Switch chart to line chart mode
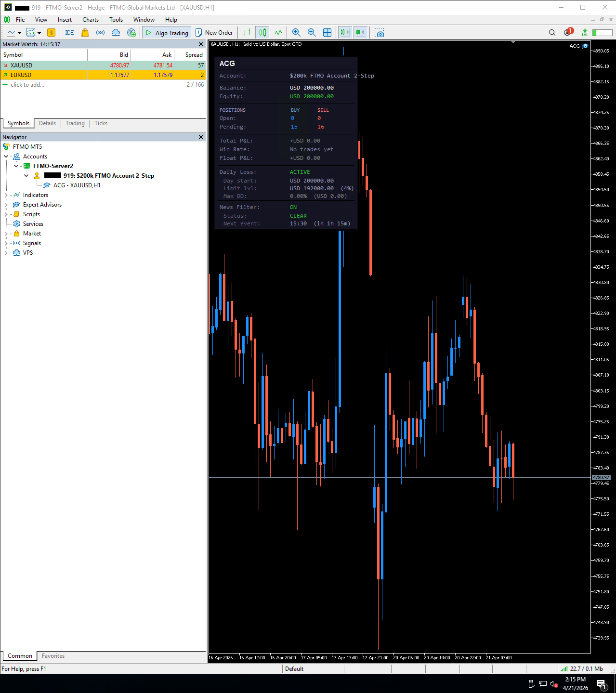 coord(278,33)
